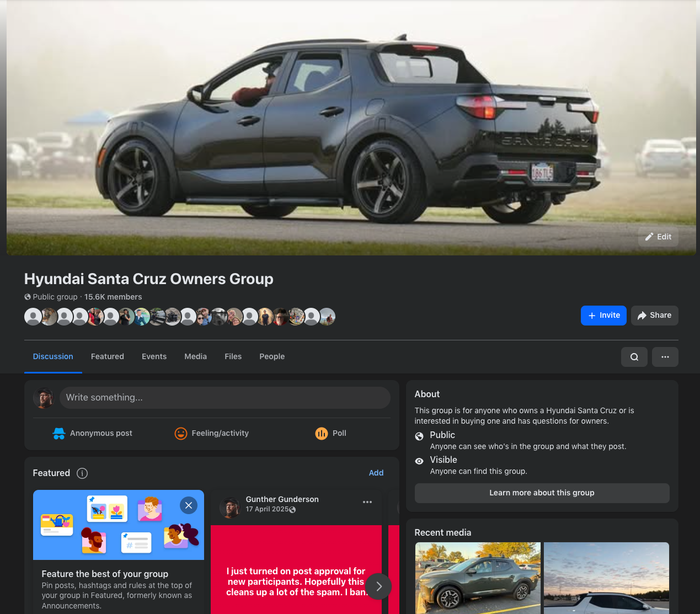This screenshot has height=614, width=700.
Task: Share the Hyundai Santa Cruz group
Action: tap(654, 316)
